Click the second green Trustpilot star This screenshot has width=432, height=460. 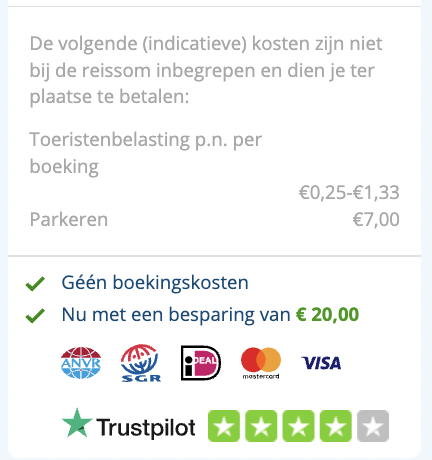point(261,426)
